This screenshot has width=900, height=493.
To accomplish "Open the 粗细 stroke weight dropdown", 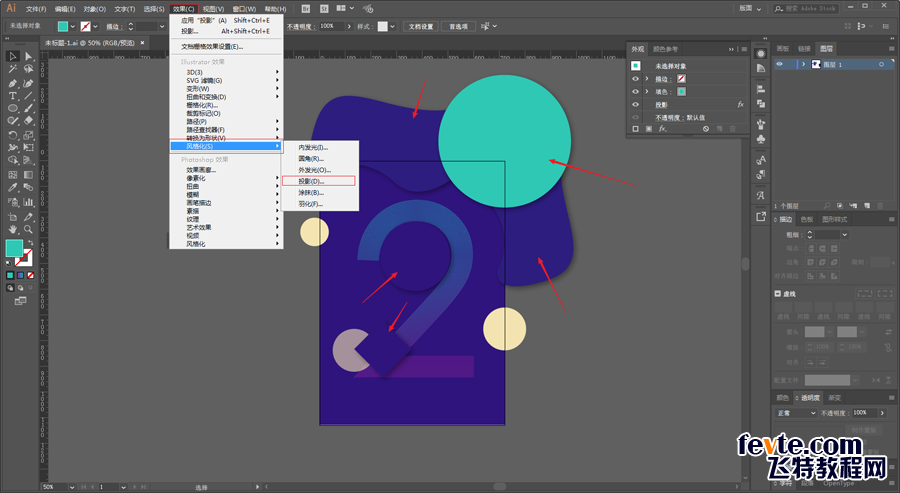I will (844, 235).
